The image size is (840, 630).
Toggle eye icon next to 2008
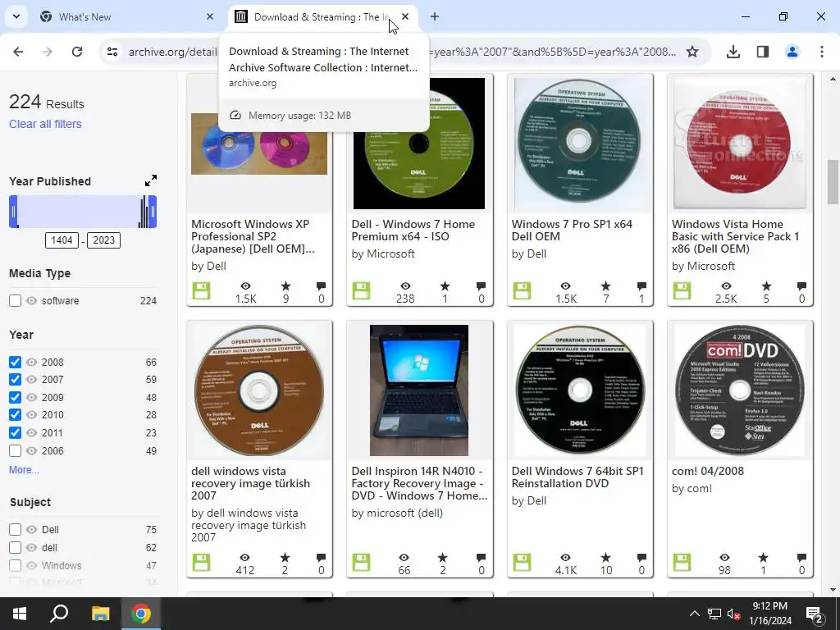coord(32,362)
